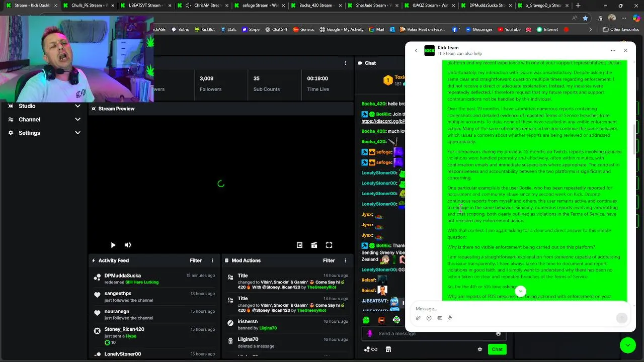The width and height of the screenshot is (644, 362).
Task: Open the ChatGPT bookmark
Action: pyautogui.click(x=276, y=30)
